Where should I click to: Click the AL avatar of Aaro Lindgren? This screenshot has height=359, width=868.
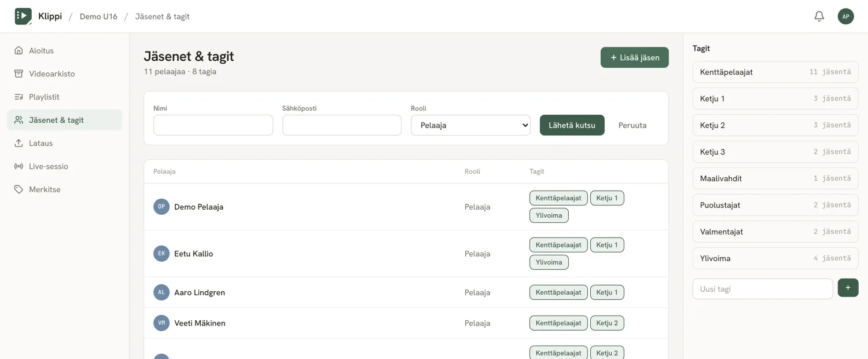tap(161, 292)
